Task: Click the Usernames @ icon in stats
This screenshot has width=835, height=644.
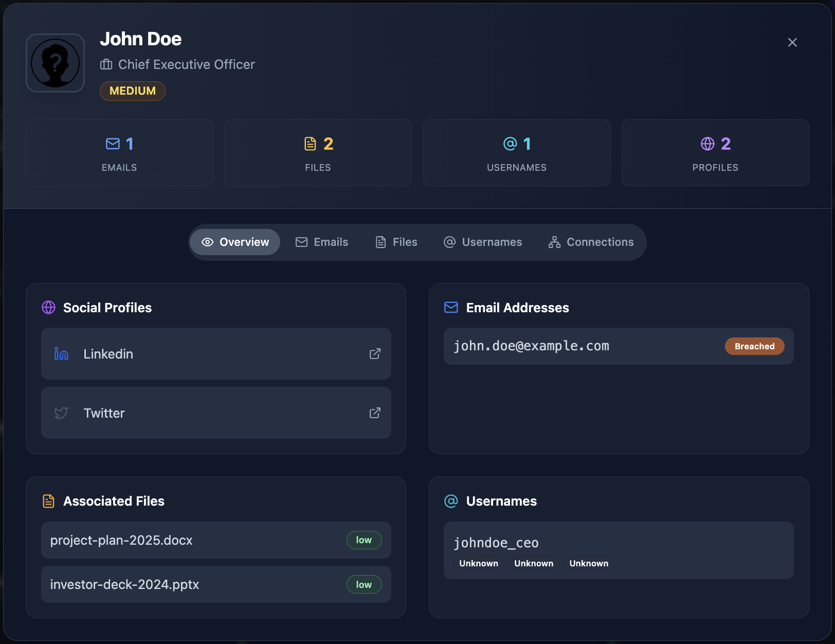Action: pos(509,144)
